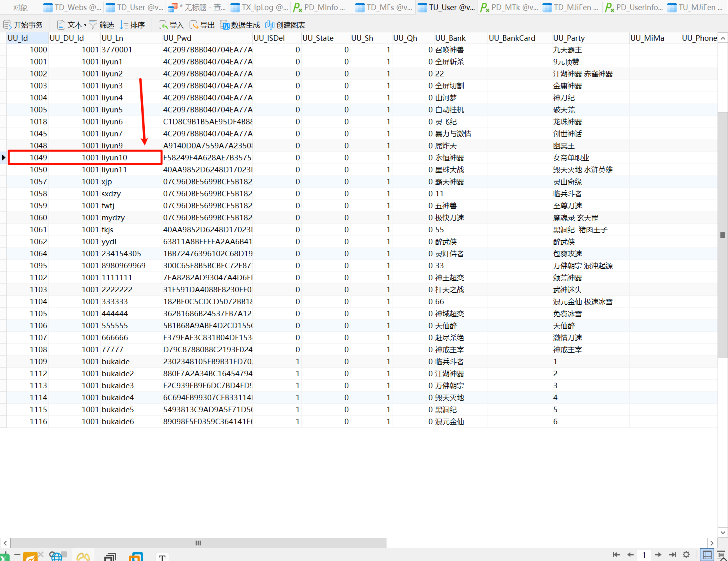Click the horizontal scrollbar thumb

198,543
